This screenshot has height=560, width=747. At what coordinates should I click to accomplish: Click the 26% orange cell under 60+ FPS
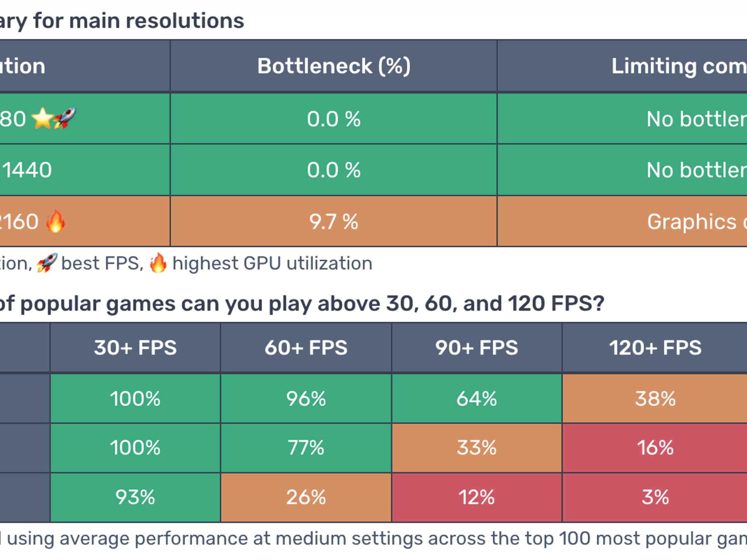point(306,497)
